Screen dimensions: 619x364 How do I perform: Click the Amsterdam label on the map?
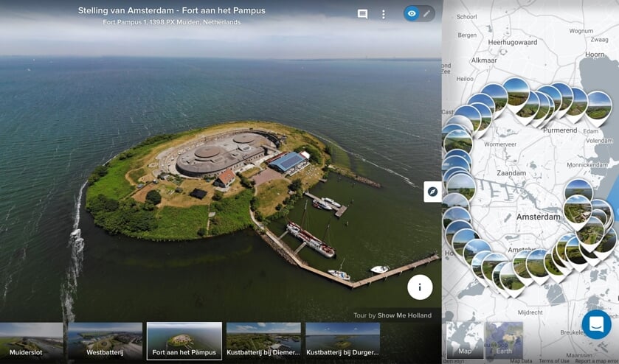click(538, 217)
